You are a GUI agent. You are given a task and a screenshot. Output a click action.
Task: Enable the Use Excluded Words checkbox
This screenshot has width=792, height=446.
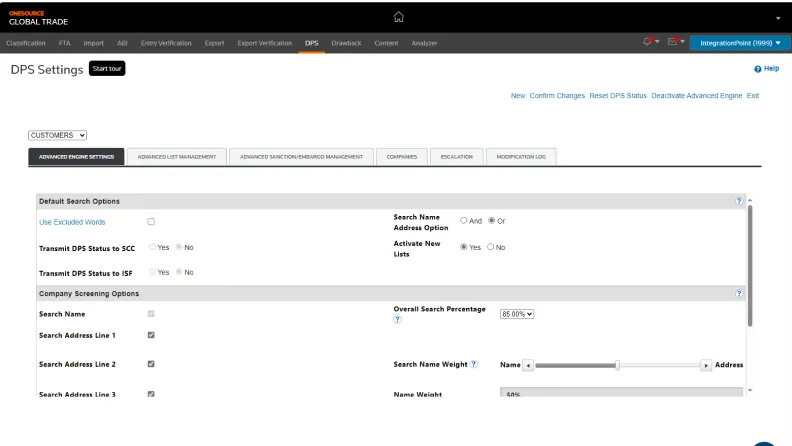click(151, 222)
